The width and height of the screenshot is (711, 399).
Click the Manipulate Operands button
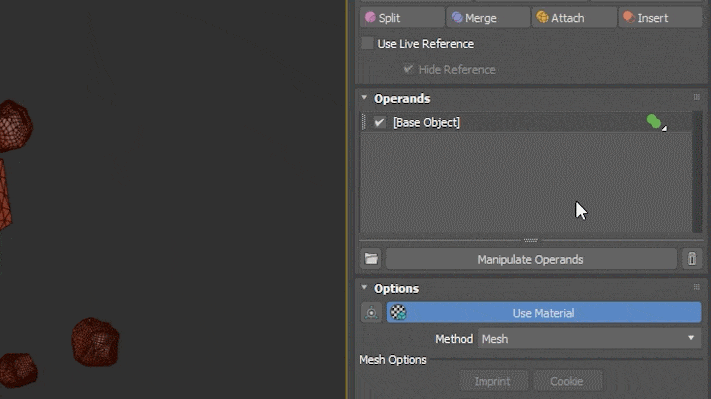click(x=531, y=259)
